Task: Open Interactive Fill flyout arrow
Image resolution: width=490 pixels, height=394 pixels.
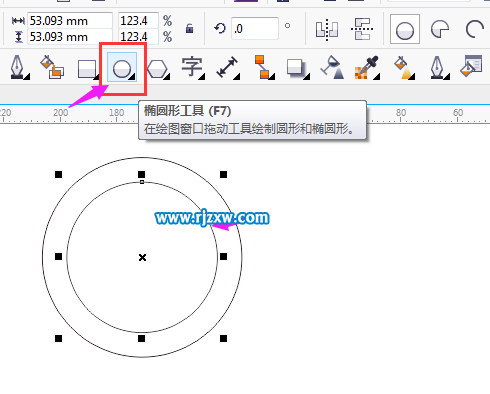Action: click(x=412, y=77)
